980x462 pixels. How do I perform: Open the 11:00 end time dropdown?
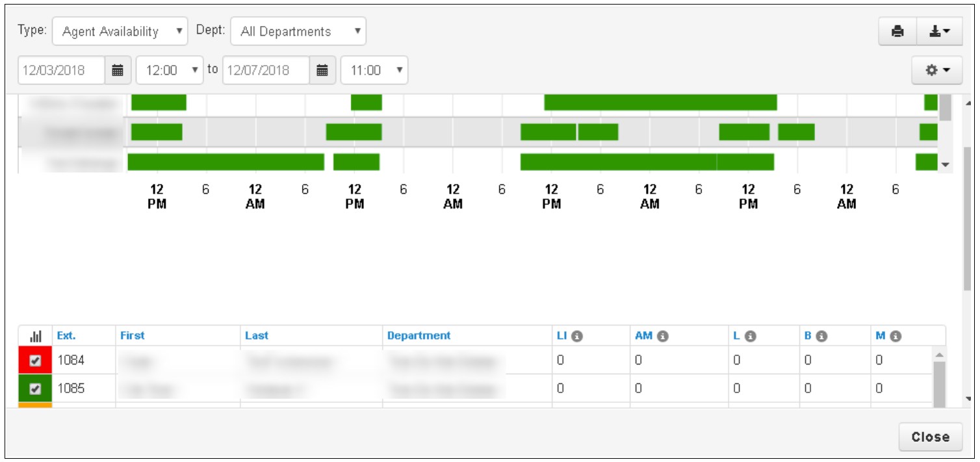coord(374,70)
